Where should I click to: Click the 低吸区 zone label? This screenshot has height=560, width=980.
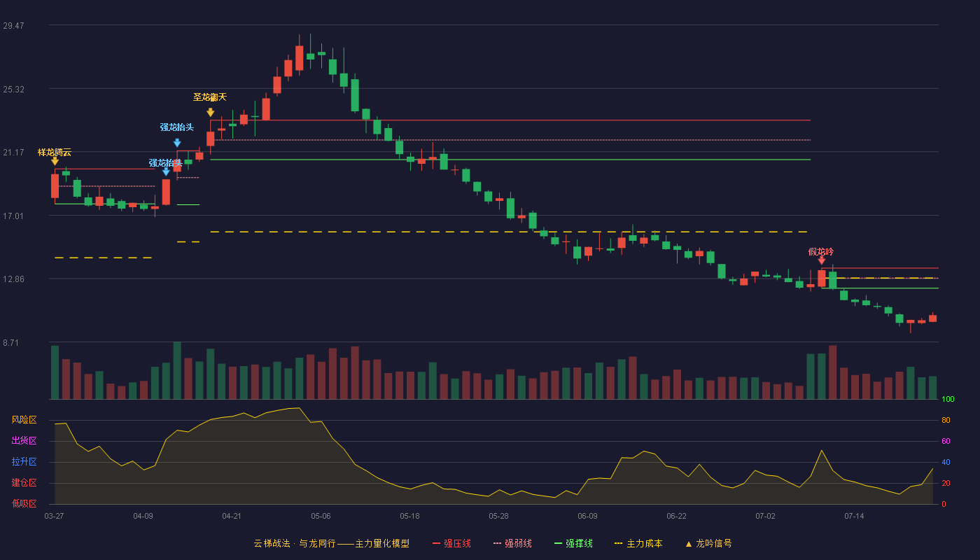pos(24,503)
